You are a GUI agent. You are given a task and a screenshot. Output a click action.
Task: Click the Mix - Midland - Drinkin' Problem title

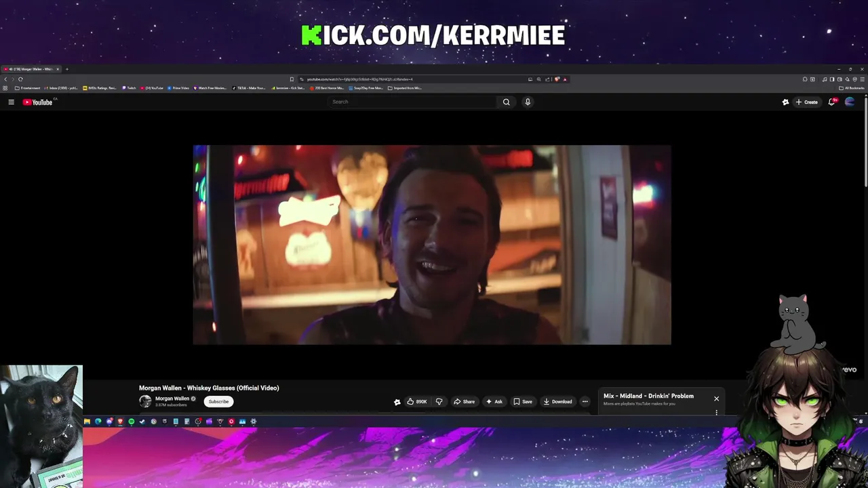coord(648,396)
